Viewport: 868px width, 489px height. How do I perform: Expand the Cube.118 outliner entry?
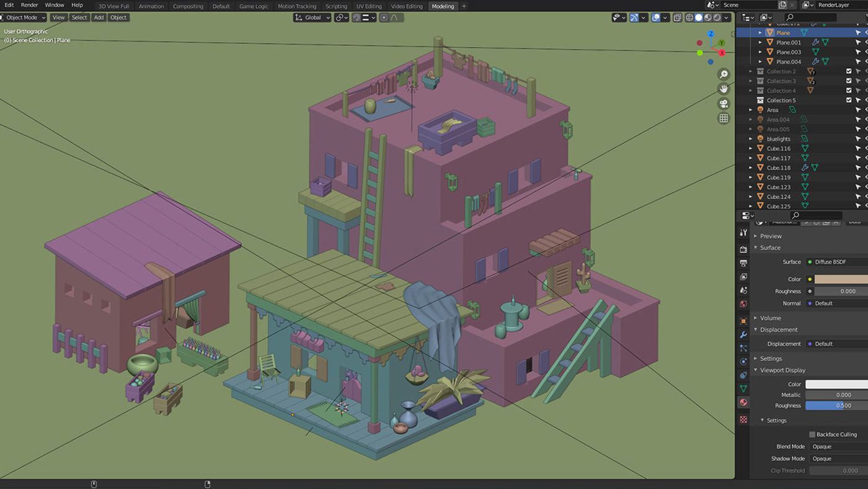tap(750, 167)
